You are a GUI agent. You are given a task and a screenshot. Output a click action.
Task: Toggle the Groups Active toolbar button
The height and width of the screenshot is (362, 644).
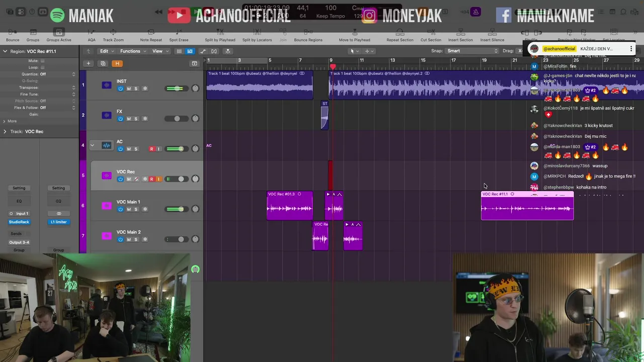59,33
